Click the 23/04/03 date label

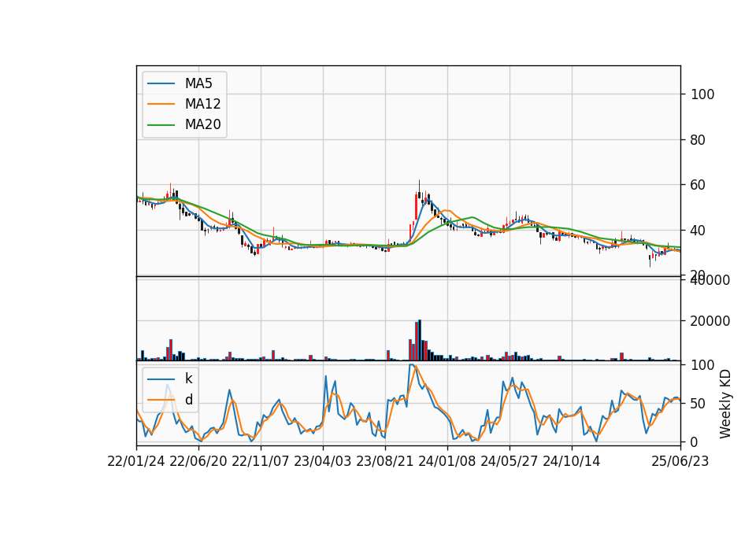pyautogui.click(x=323, y=461)
